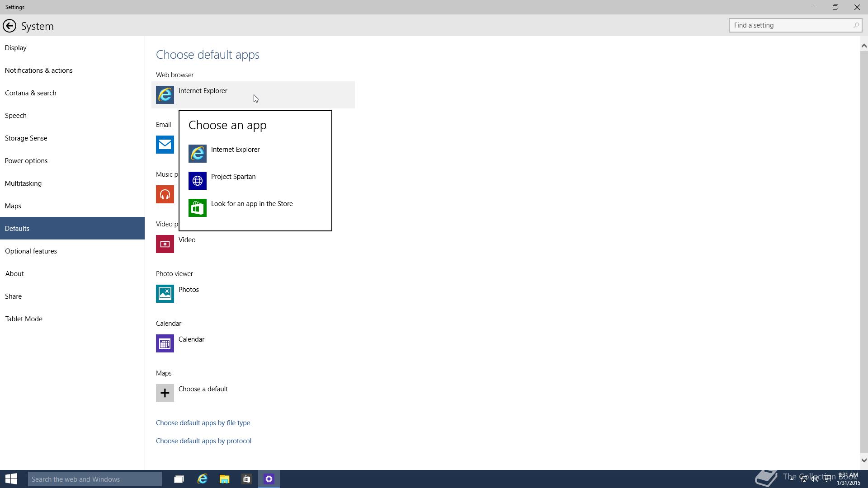Open Notifications & actions section
Viewport: 868px width, 488px height.
click(72, 70)
